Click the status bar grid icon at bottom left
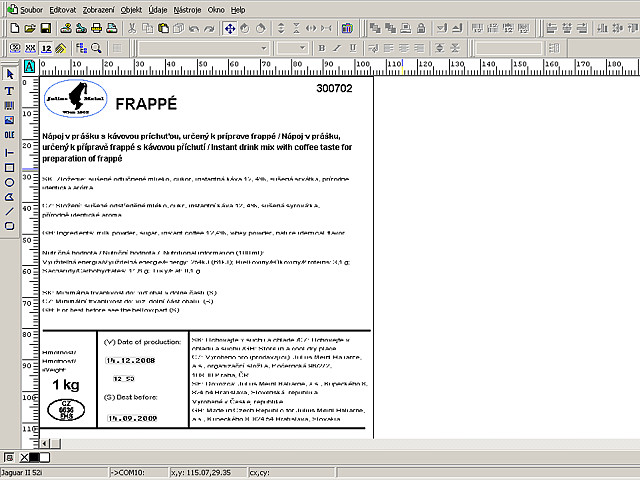 pos(9,458)
